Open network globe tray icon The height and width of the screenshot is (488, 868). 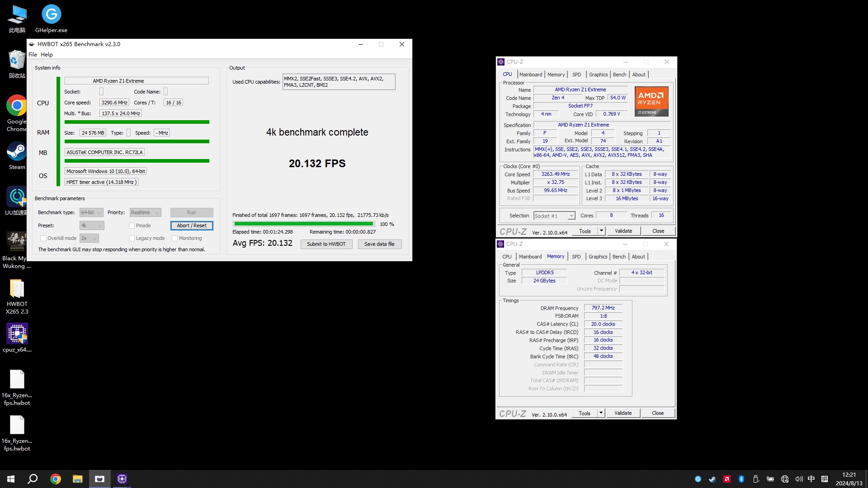(785, 479)
